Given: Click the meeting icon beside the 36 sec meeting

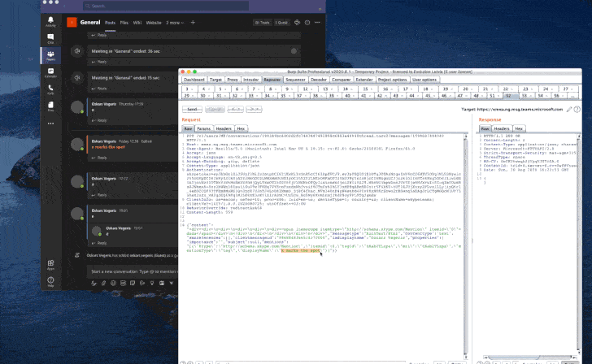Looking at the screenshot, I should click(x=77, y=51).
